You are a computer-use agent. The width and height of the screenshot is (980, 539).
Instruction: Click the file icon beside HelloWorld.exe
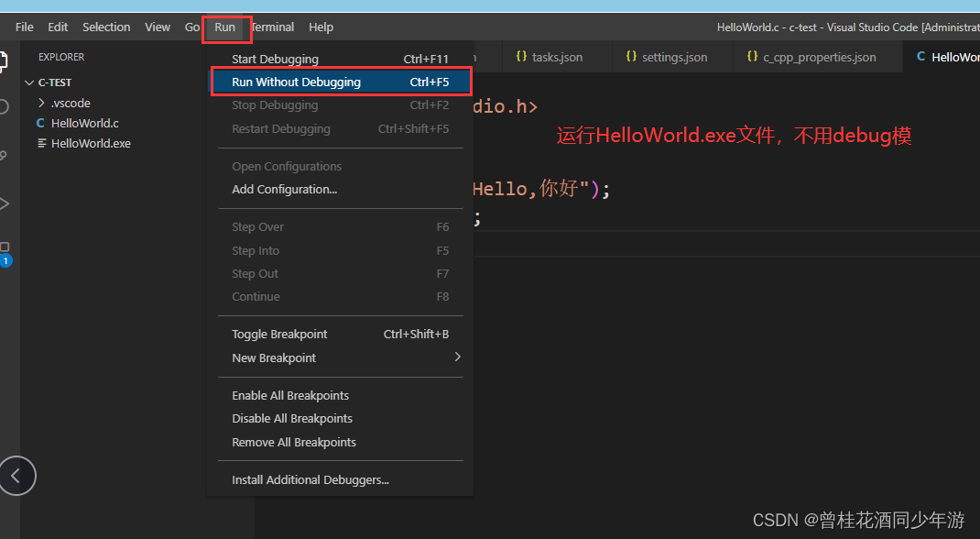click(41, 143)
